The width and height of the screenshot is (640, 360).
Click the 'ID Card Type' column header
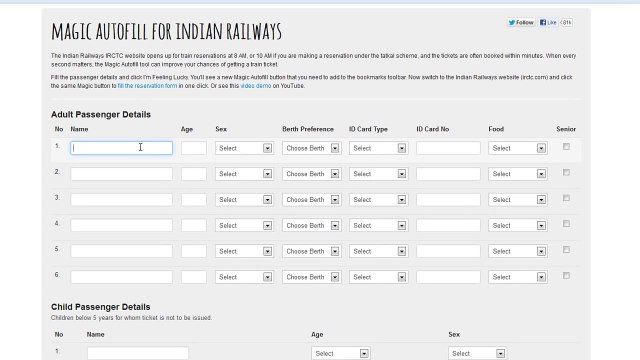coord(368,129)
